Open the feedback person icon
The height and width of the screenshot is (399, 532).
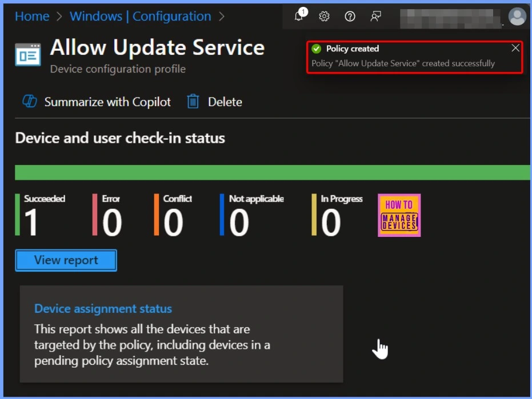(375, 16)
